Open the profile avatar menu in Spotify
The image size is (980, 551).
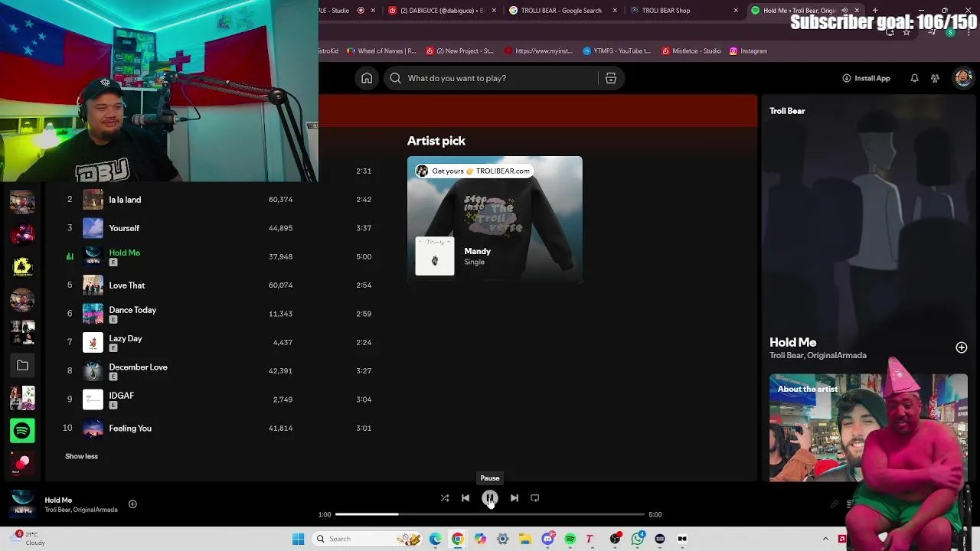[963, 78]
